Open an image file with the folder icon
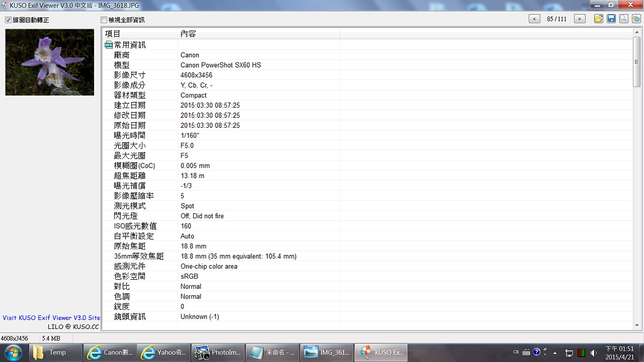 coord(599,19)
